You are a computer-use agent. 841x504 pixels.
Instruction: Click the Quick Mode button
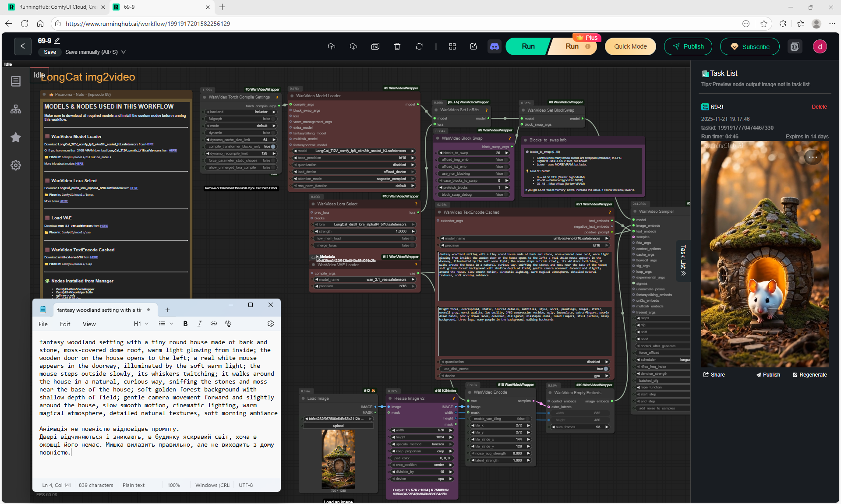click(x=630, y=46)
